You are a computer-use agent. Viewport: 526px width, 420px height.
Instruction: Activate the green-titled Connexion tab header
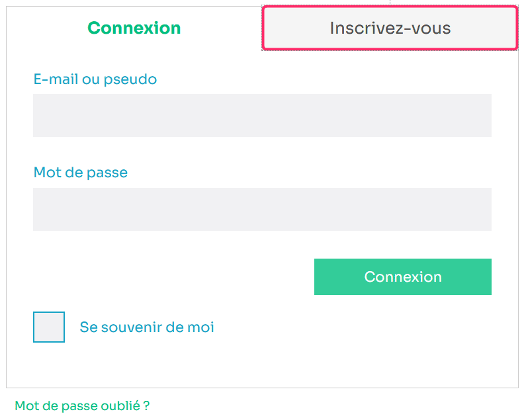coord(134,28)
